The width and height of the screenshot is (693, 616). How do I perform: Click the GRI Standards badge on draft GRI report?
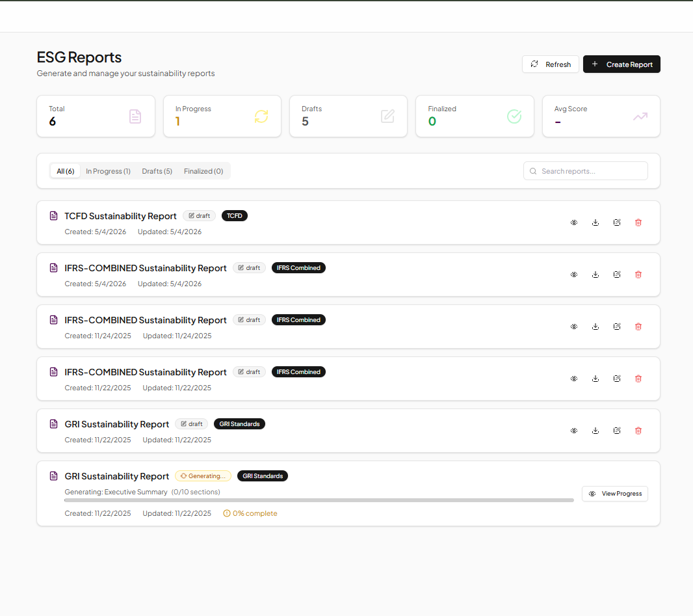click(239, 424)
